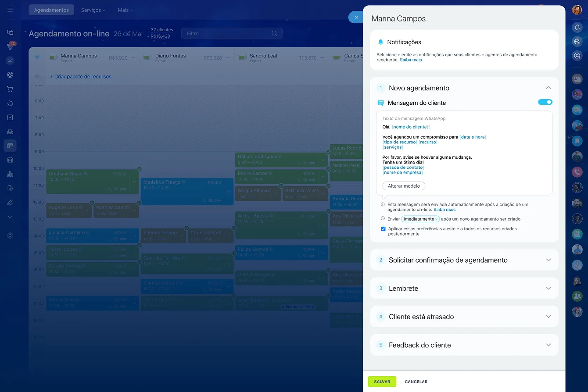Screen dimensions: 588x392
Task: Click the filter funnel icon in schedule header
Action: click(37, 57)
